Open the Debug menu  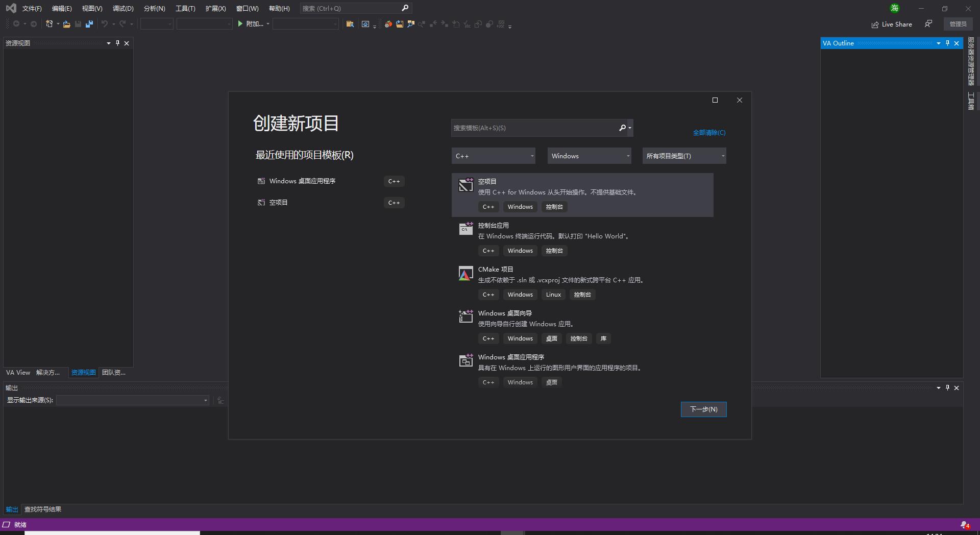(123, 8)
